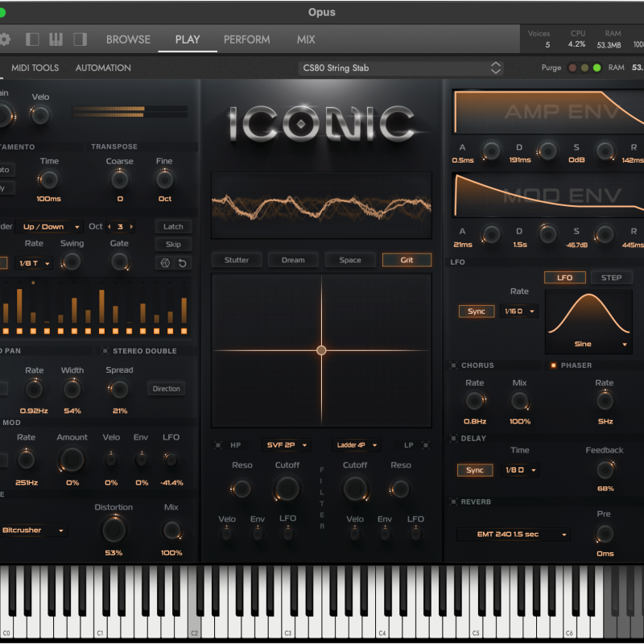Toggle the right sidebar panel icon
This screenshot has height=644, width=644.
80,39
